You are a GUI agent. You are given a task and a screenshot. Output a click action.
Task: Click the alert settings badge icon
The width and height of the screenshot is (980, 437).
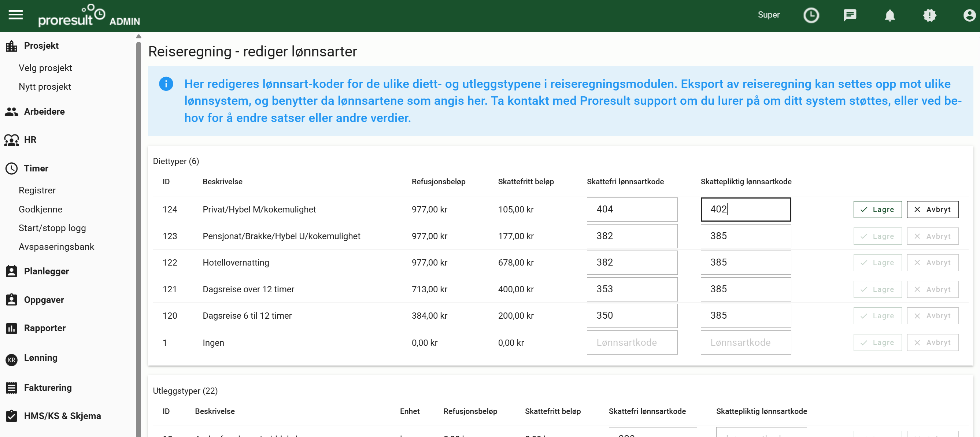click(929, 15)
